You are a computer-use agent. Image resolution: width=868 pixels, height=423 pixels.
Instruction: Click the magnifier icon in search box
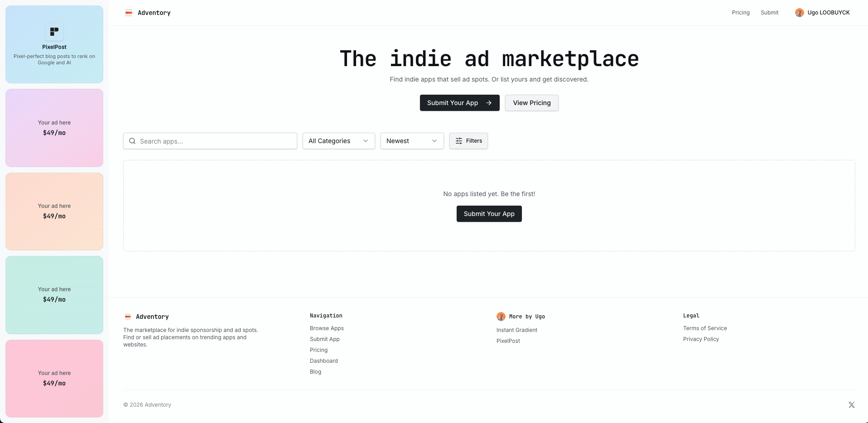point(132,141)
